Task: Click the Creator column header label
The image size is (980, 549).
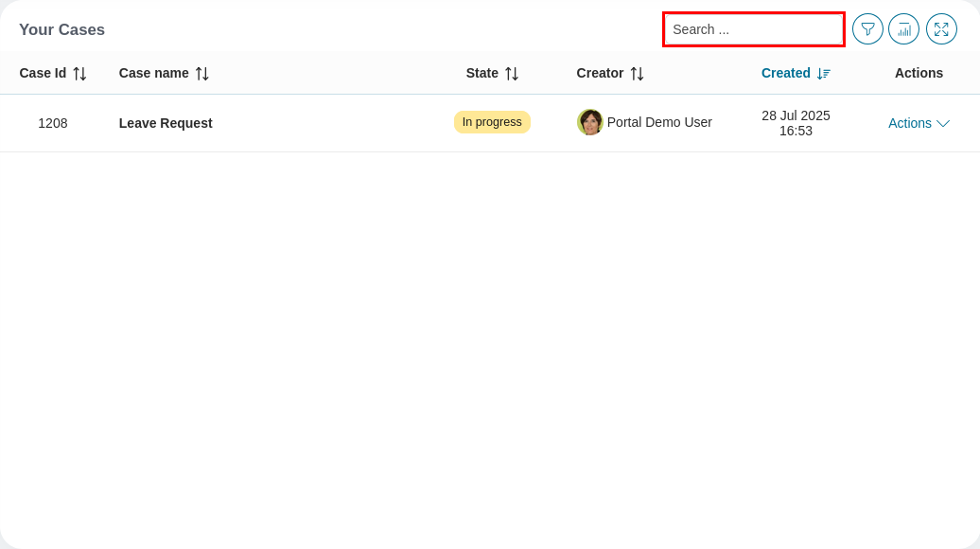Action: [600, 73]
